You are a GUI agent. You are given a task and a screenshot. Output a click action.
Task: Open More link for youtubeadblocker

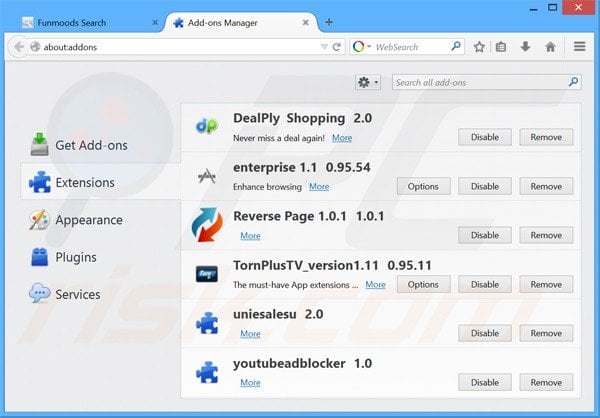click(x=250, y=382)
